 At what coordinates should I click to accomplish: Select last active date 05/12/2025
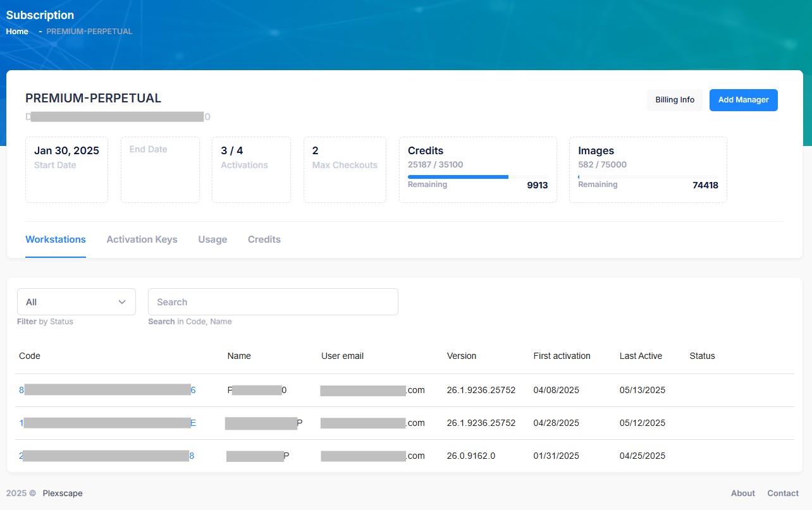tap(643, 423)
